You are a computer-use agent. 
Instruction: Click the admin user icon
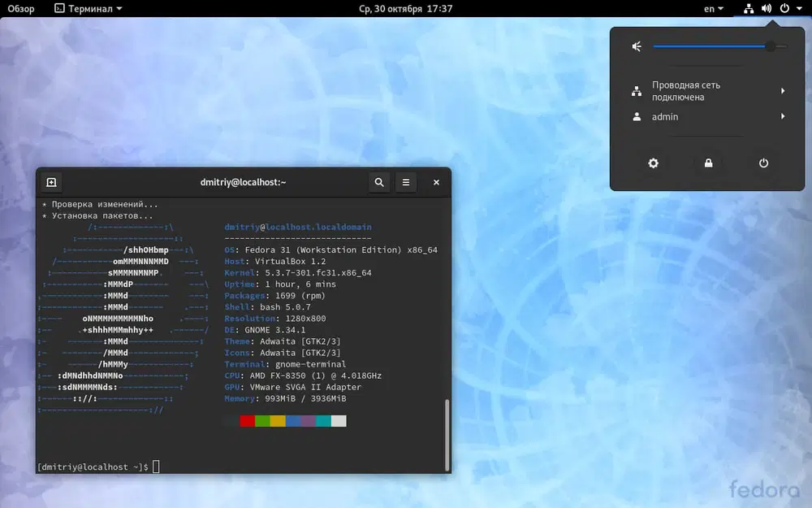tap(637, 116)
